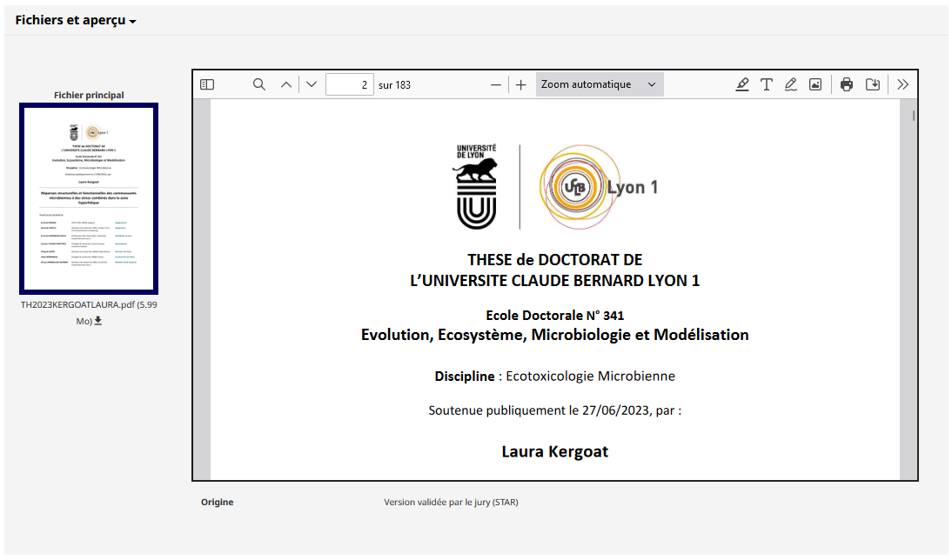Click the page number input field

click(x=350, y=84)
